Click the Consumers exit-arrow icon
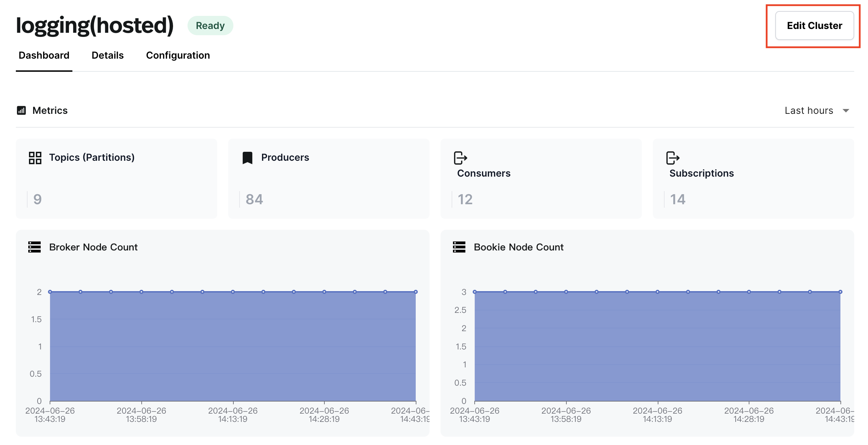This screenshot has width=868, height=445. (x=460, y=158)
